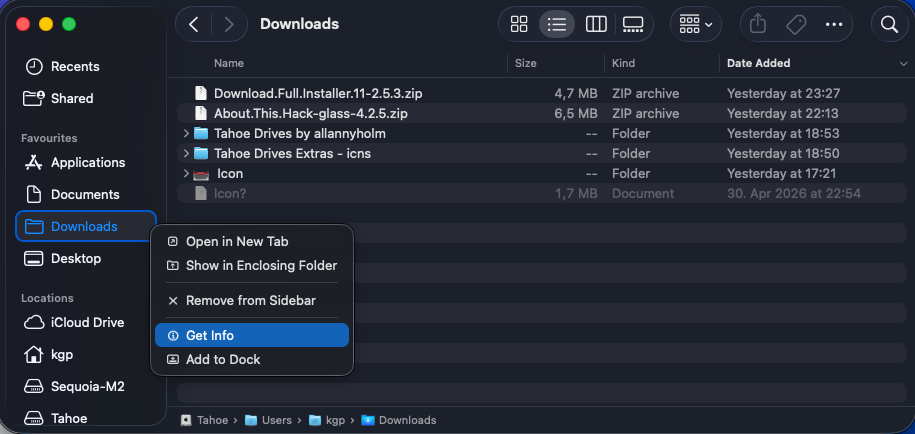Click the Downloads window title

click(299, 24)
